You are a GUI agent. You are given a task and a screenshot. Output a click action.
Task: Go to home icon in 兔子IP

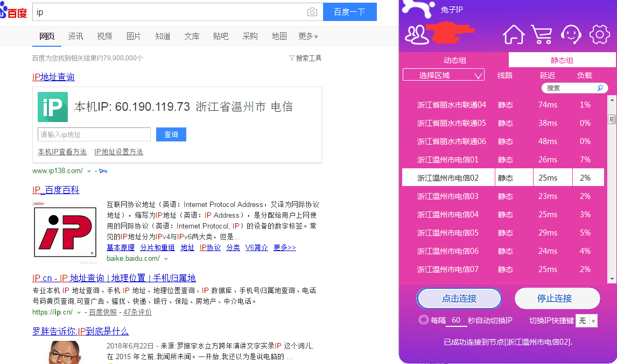[514, 34]
